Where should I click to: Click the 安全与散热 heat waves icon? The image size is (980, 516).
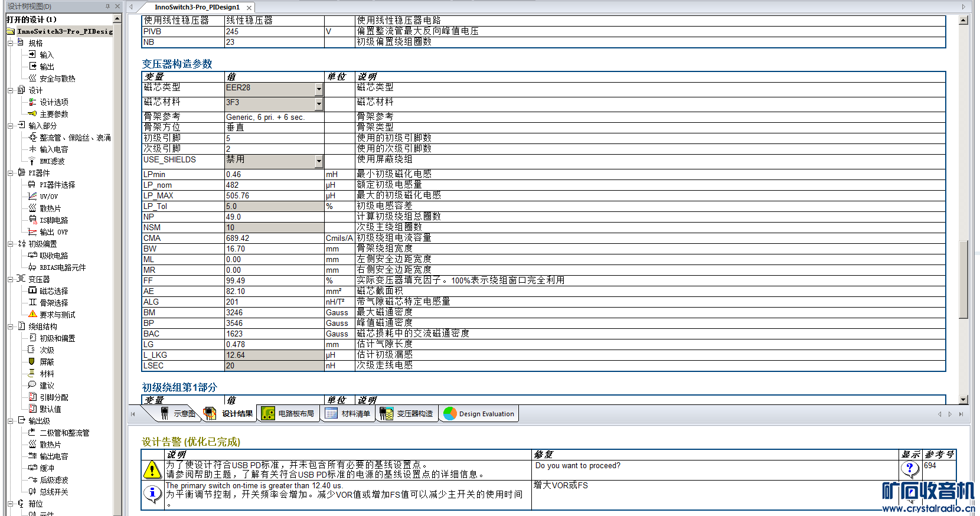coord(32,78)
